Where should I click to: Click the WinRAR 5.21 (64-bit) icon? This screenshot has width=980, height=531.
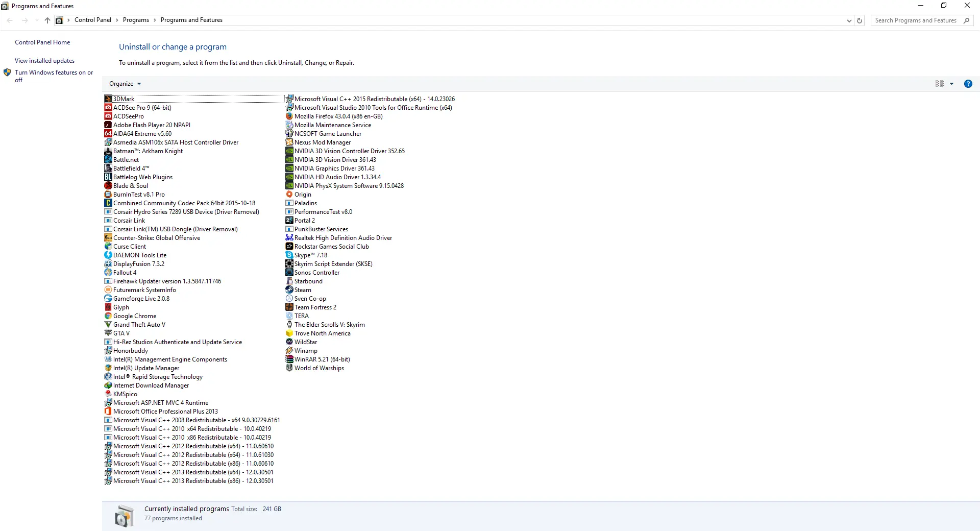289,359
